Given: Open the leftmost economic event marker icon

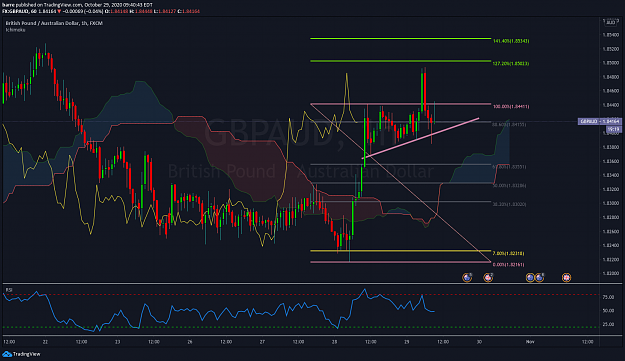Looking at the screenshot, I should point(467,277).
